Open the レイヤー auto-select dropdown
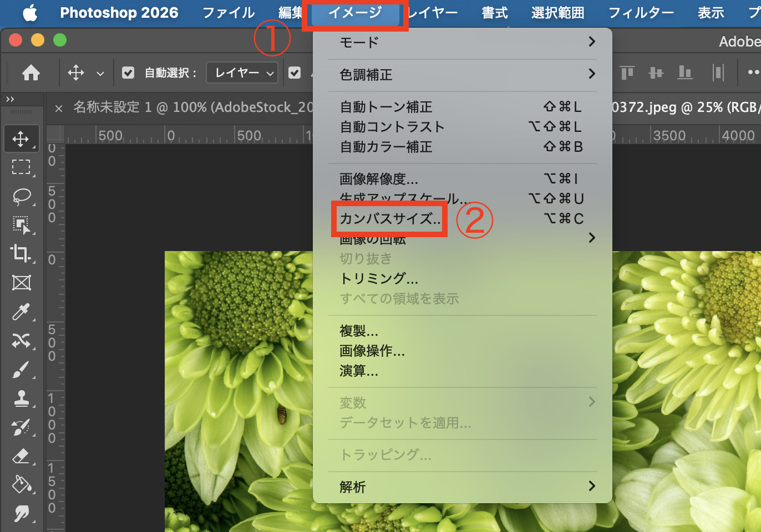The width and height of the screenshot is (761, 532). pos(242,73)
